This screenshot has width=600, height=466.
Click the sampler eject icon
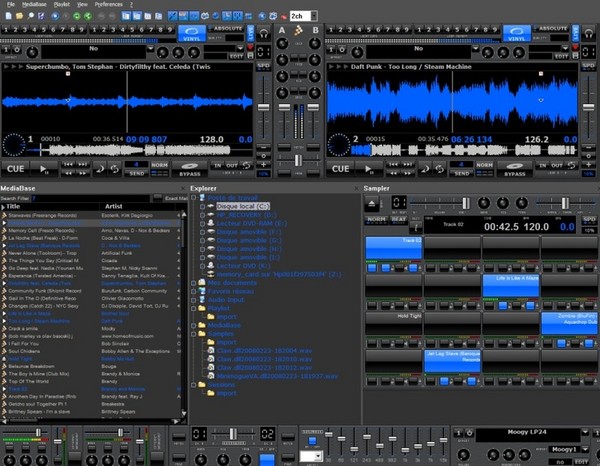point(372,204)
